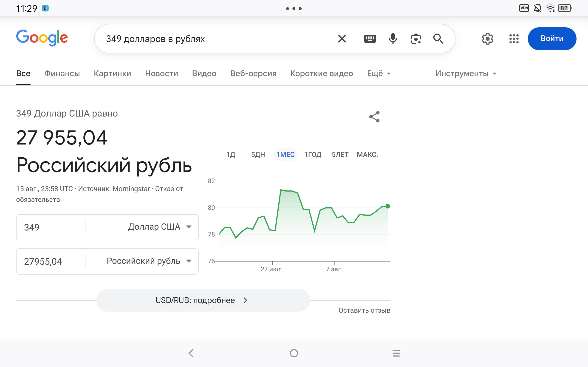Set chart period to 1ГОД
This screenshot has height=367, width=588.
[x=313, y=155]
